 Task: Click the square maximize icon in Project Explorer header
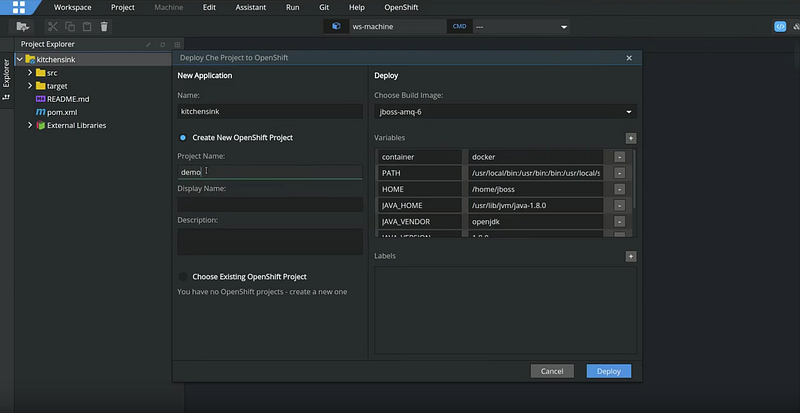(x=177, y=44)
